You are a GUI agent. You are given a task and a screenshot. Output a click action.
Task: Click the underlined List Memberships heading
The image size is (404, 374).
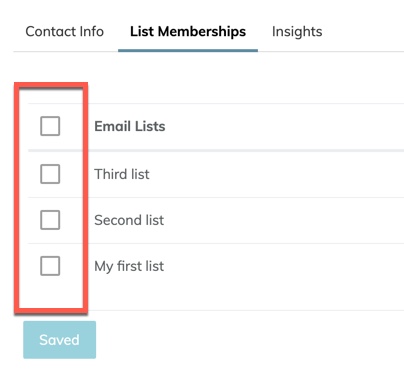[x=188, y=32]
